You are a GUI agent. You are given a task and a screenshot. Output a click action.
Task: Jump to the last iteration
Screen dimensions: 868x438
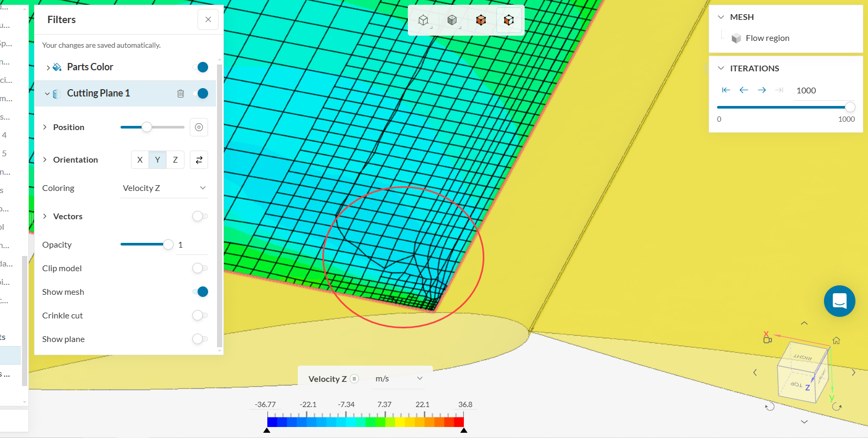(779, 90)
